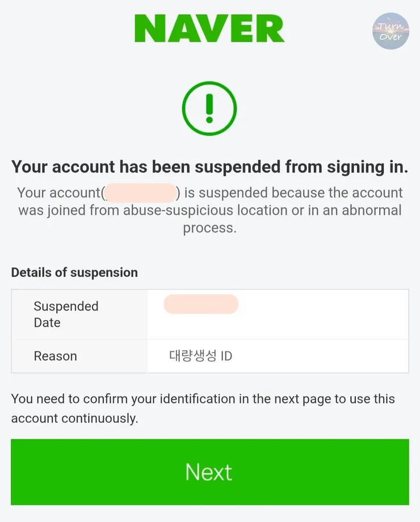Click the redacted suspended date value

(201, 304)
